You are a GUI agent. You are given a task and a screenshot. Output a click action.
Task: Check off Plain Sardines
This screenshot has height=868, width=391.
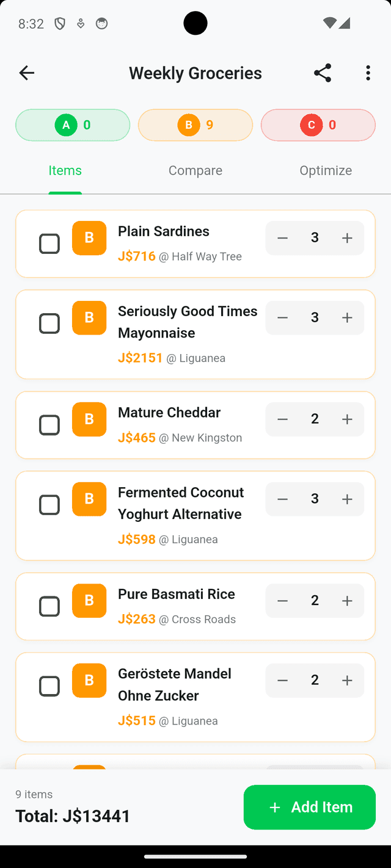point(49,244)
